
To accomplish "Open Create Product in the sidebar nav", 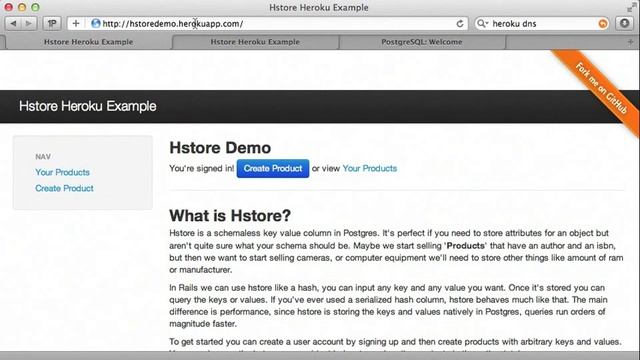I will (64, 188).
